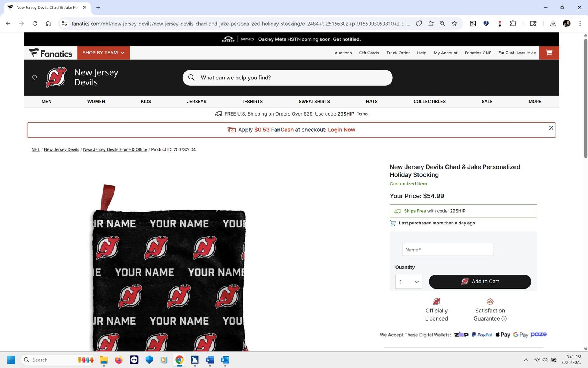Click New Jersey Devils breadcrumb link
Viewport: 588px width, 368px height.
(x=61, y=149)
